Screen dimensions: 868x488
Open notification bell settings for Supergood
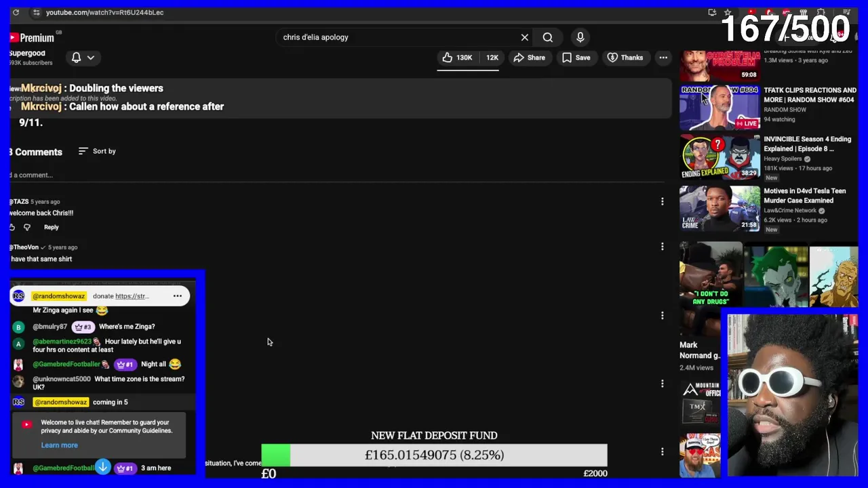pos(76,58)
